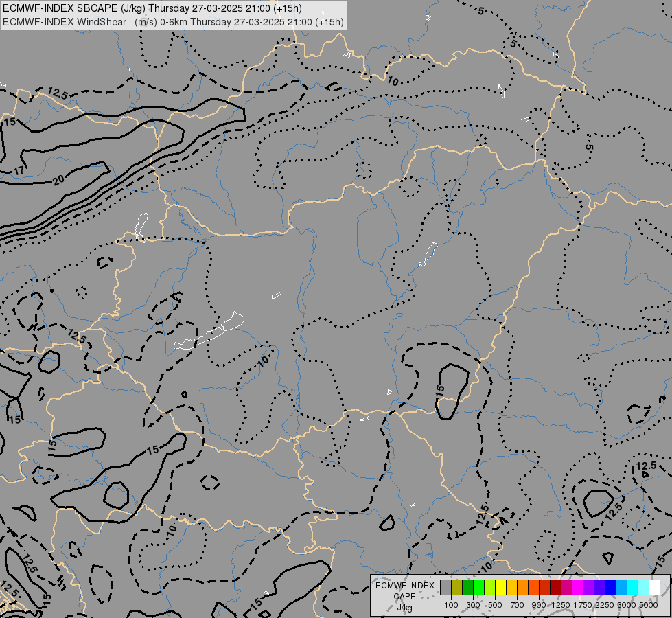Click the white swatch ending the legend
672x618 pixels.
point(654,587)
